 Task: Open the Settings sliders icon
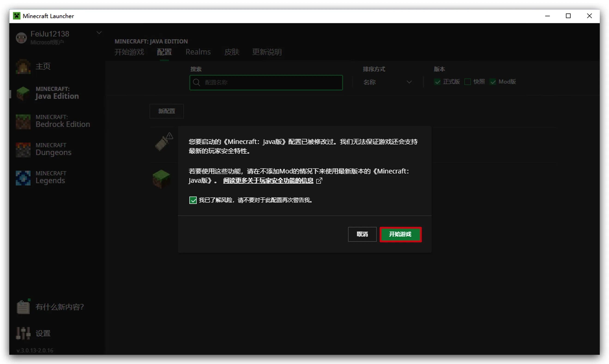pos(23,333)
